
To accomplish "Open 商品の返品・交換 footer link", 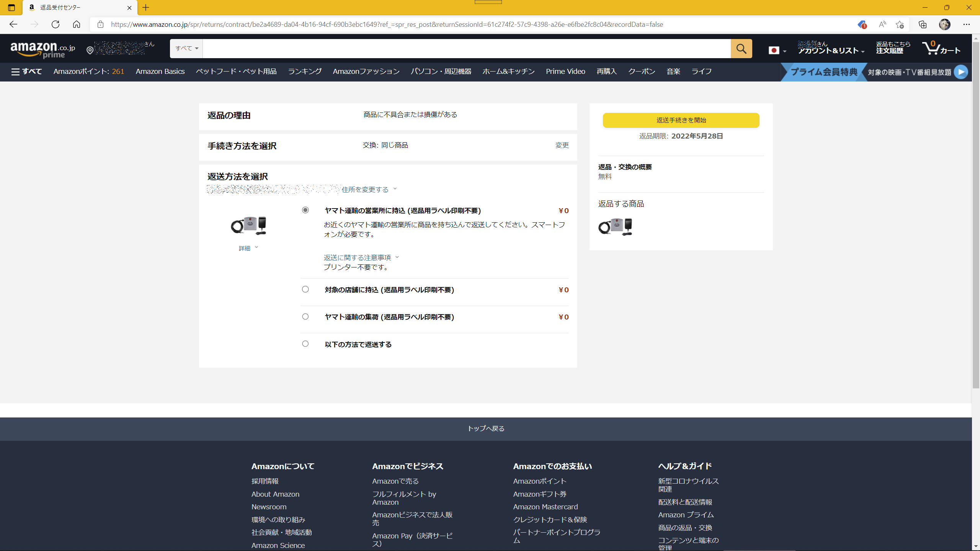I will [x=685, y=528].
